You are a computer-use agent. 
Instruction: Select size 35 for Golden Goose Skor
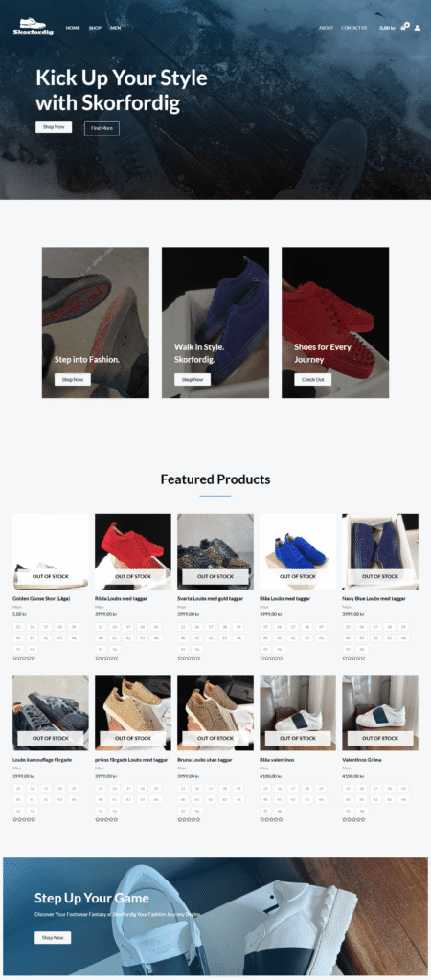coord(18,627)
